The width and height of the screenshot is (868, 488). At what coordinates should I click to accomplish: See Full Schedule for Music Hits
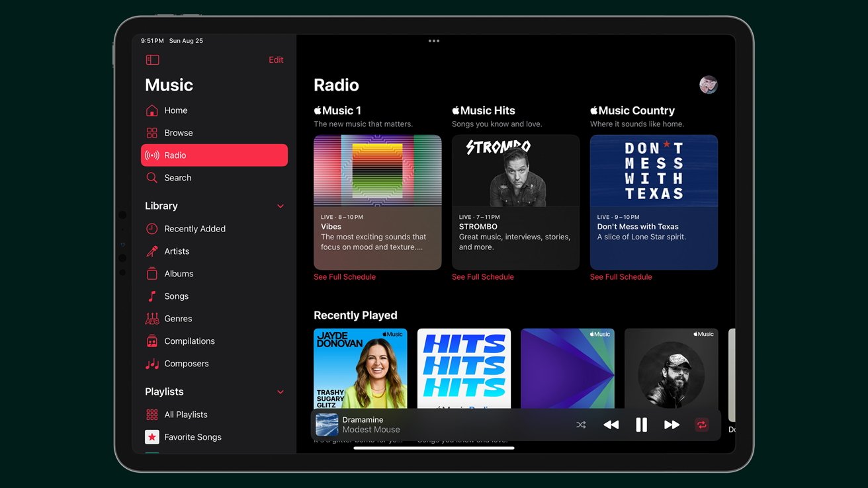(483, 277)
